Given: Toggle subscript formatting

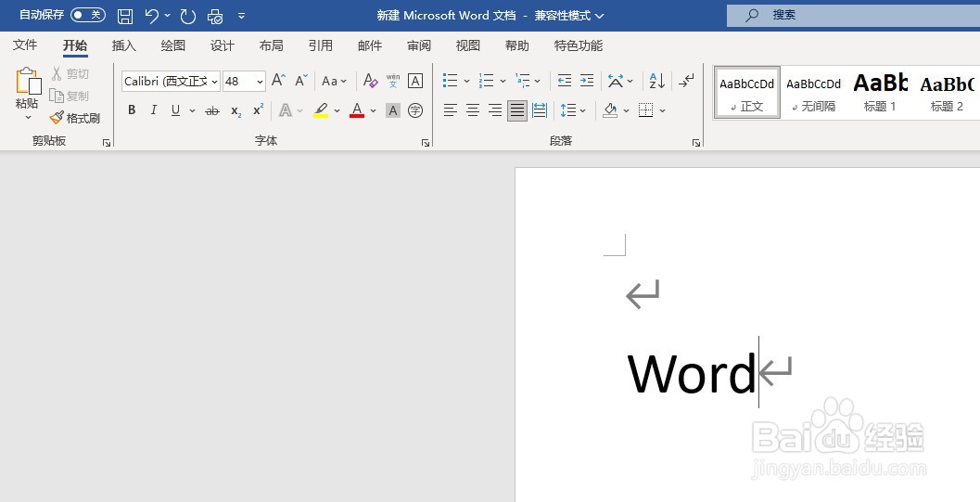Looking at the screenshot, I should tap(235, 110).
